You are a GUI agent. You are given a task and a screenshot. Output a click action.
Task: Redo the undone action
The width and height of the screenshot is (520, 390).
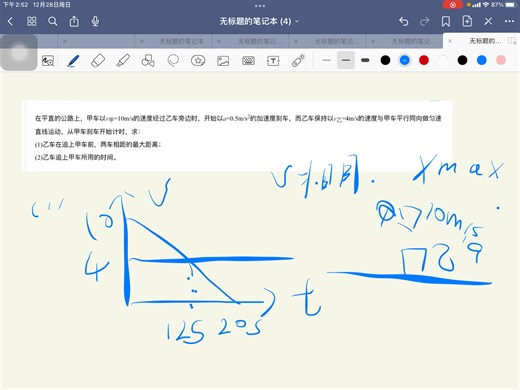click(424, 22)
